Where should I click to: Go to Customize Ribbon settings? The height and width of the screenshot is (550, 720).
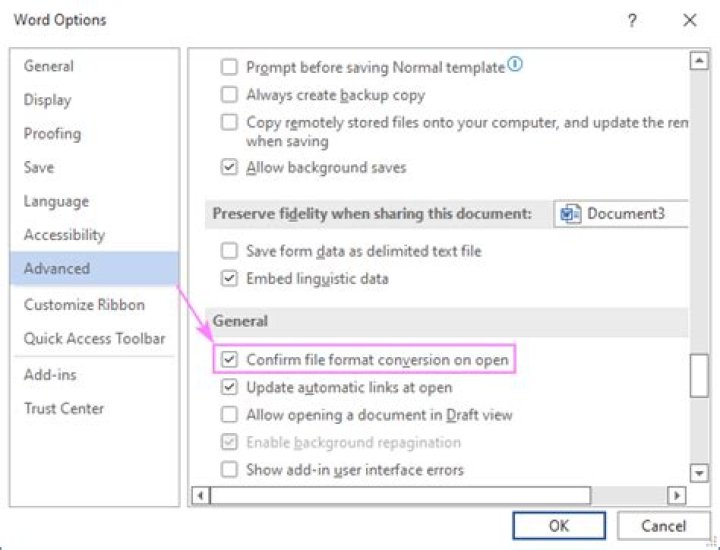pyautogui.click(x=84, y=305)
